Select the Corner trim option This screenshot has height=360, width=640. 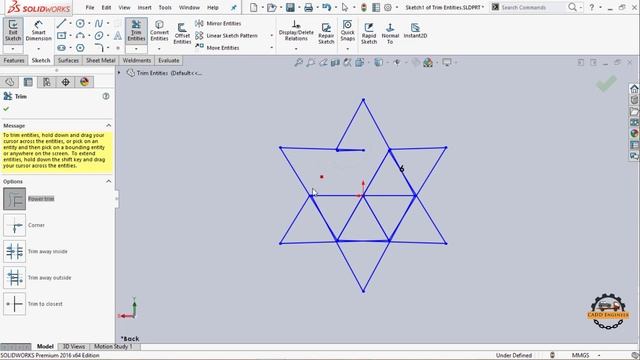15,225
